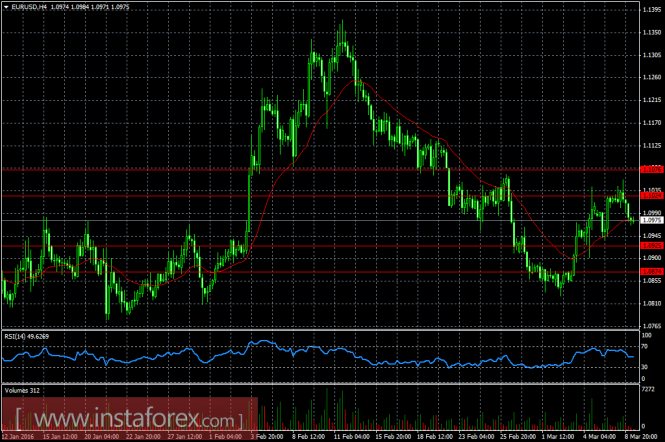Click the Volumes 312 indicator label
The height and width of the screenshot is (442, 665).
[x=22, y=390]
